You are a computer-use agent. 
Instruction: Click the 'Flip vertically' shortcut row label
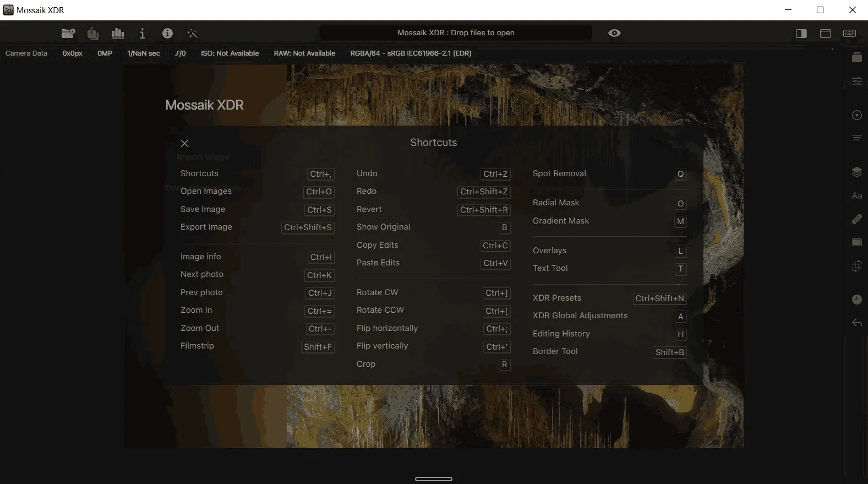(x=383, y=346)
